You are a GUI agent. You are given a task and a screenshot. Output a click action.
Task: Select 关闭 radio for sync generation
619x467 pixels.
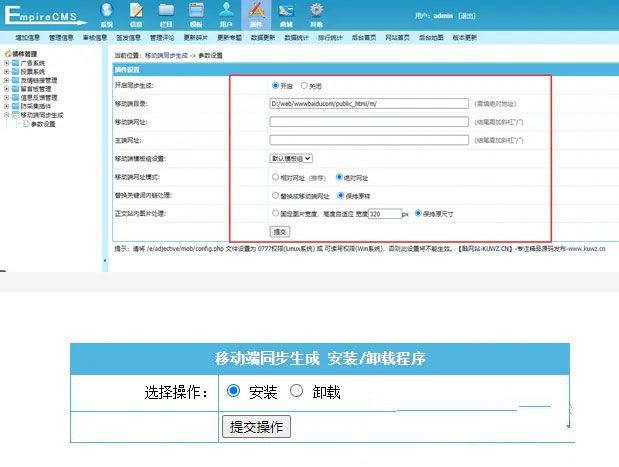tap(304, 85)
